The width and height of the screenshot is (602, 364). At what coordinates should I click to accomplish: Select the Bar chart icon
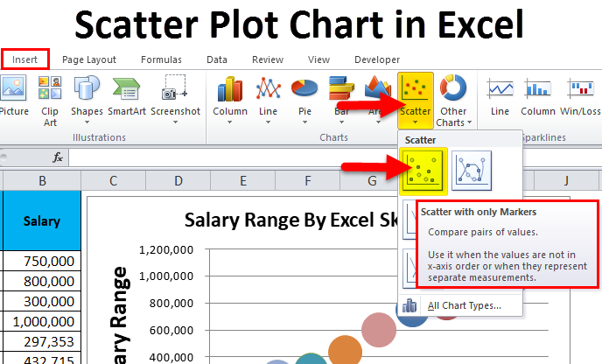[341, 89]
